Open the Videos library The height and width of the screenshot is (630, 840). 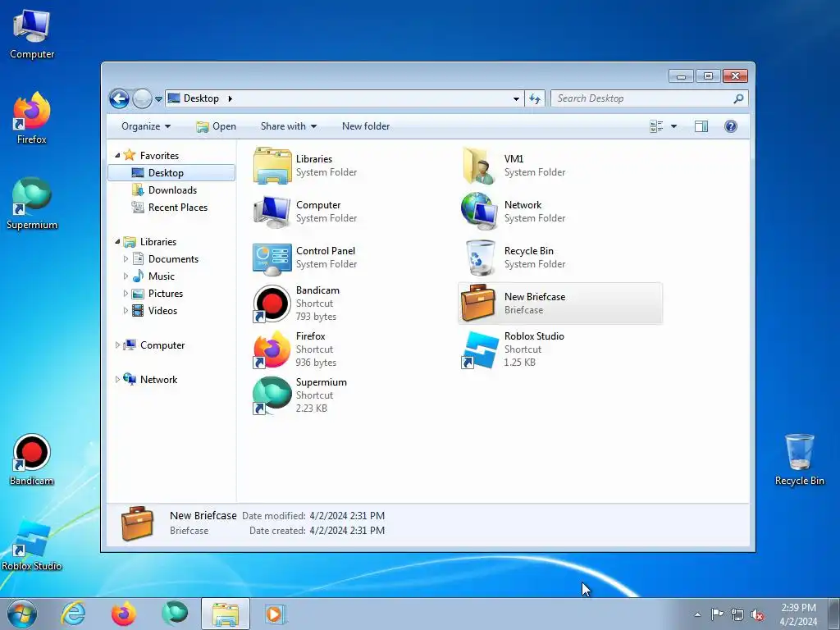[x=155, y=311]
